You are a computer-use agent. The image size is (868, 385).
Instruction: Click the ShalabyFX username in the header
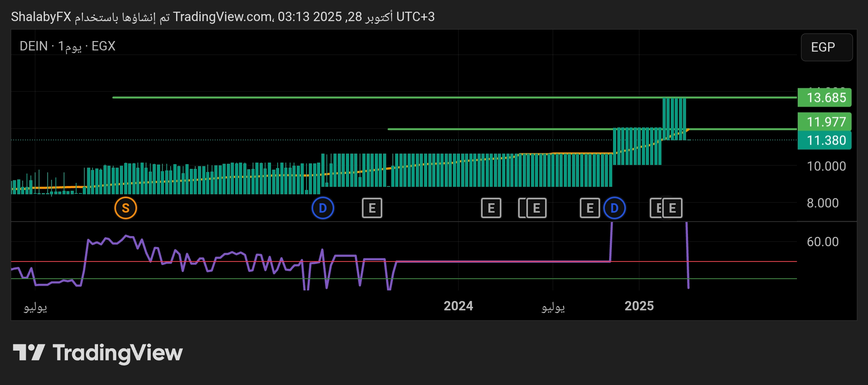[41, 17]
